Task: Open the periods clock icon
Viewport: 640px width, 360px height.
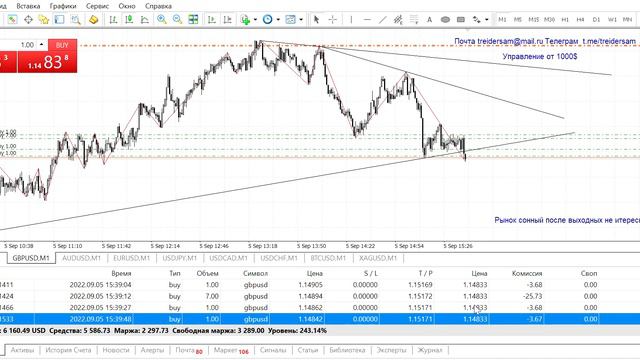Action: tap(267, 19)
